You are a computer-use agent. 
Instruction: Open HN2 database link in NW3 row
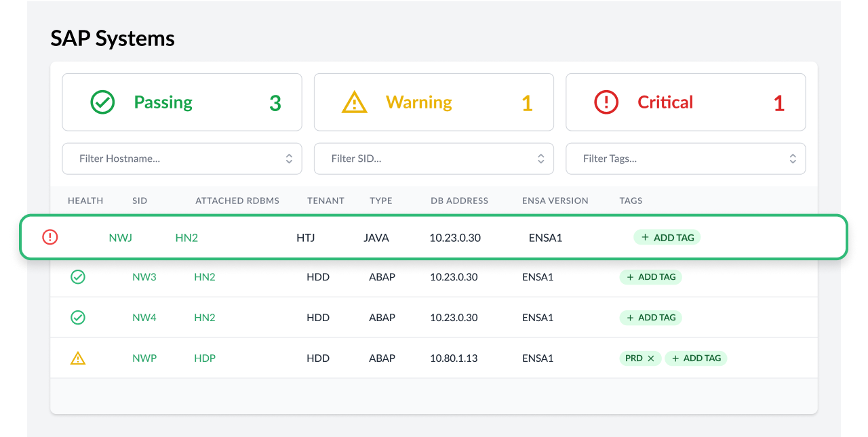(x=205, y=277)
